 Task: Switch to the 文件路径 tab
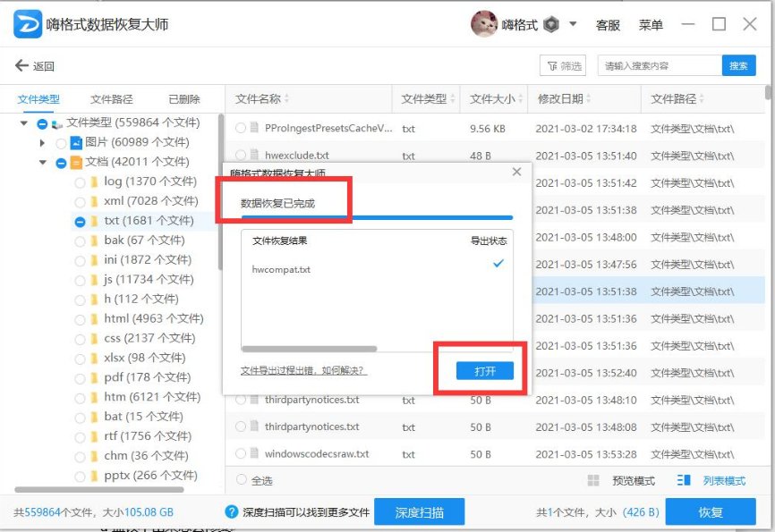coord(112,99)
